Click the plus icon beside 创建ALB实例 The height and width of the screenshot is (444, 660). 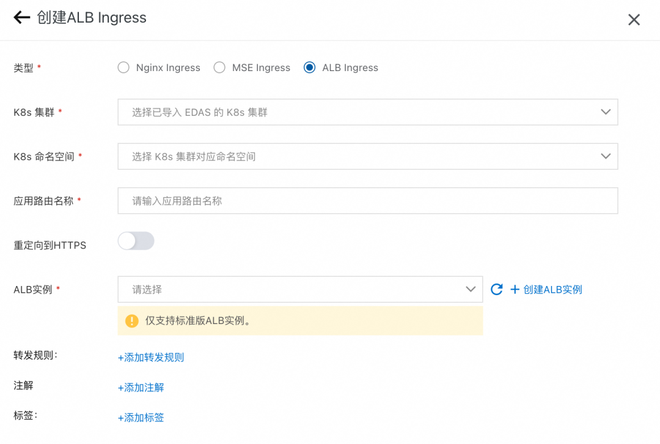[515, 289]
